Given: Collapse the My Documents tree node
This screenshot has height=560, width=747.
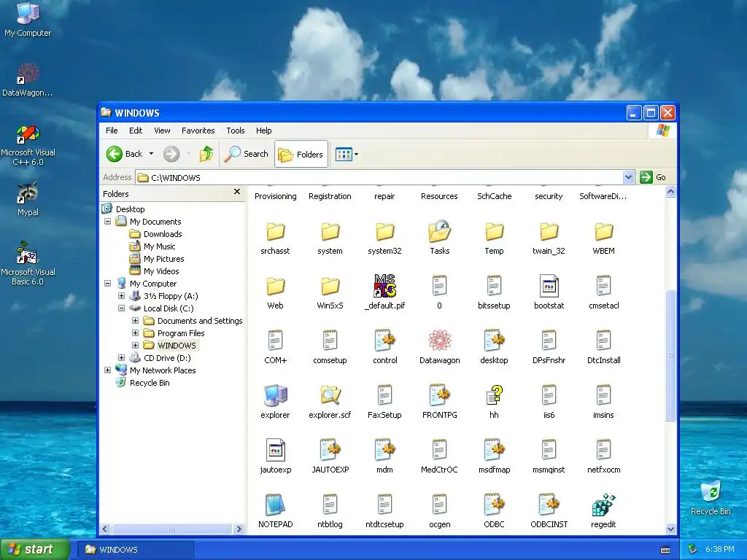Looking at the screenshot, I should coord(108,222).
